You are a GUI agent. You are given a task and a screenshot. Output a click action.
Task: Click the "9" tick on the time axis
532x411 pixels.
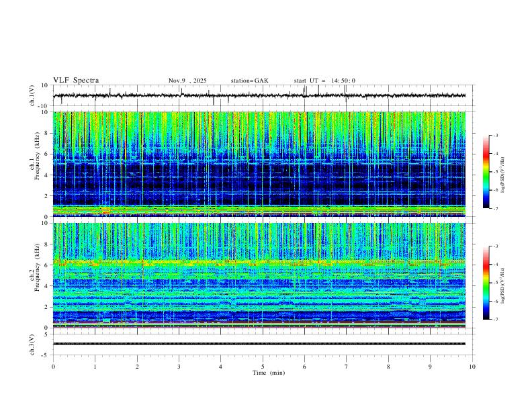(x=430, y=367)
